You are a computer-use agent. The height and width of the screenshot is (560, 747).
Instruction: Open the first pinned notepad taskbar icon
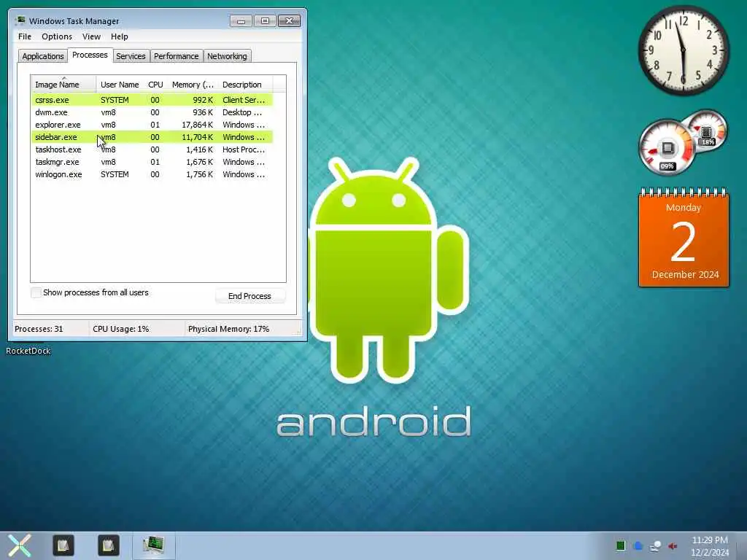tap(63, 545)
